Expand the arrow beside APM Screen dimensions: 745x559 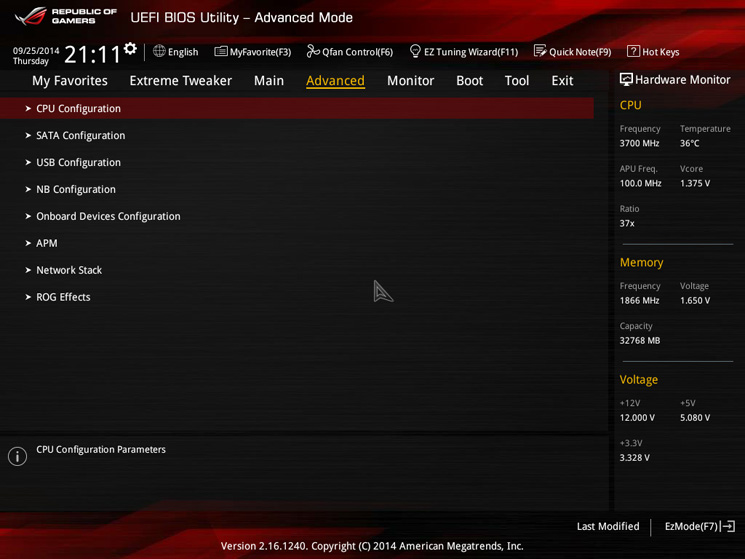pyautogui.click(x=28, y=243)
